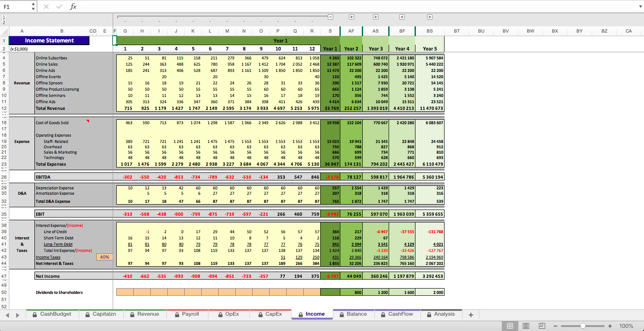This screenshot has height=331, width=644.
Task: Click the zoom out minus icon
Action: pyautogui.click(x=556, y=326)
